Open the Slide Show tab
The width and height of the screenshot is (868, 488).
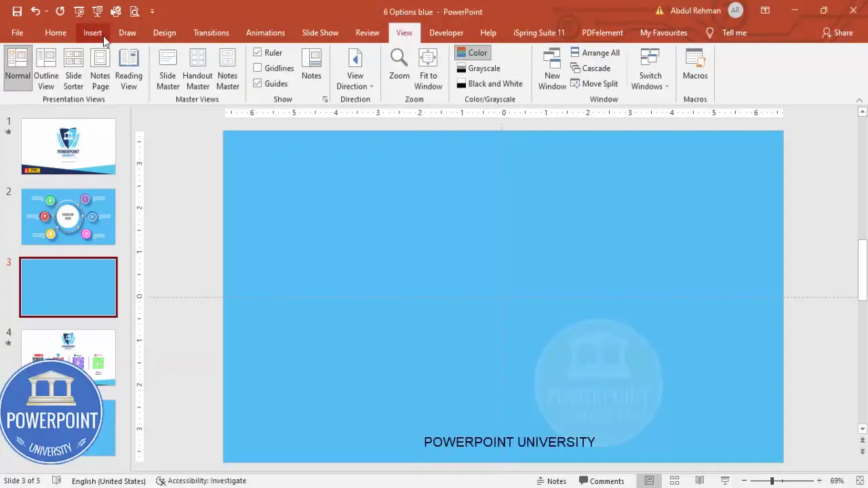tap(320, 33)
